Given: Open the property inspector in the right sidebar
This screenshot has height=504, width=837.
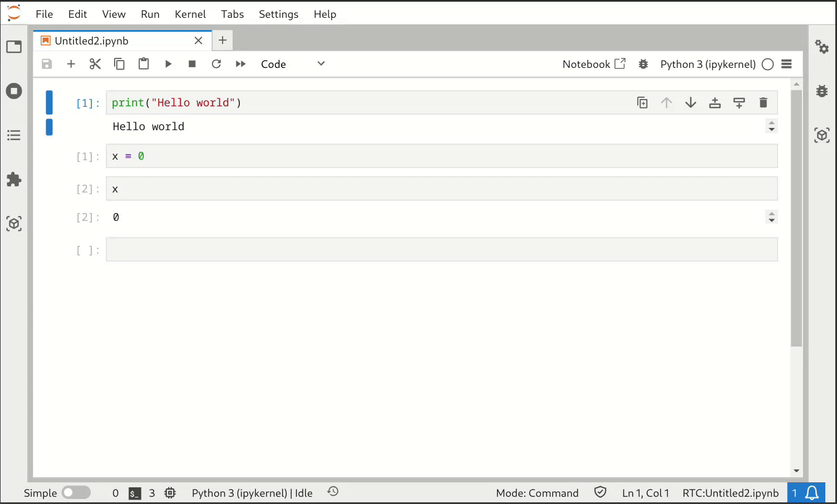Looking at the screenshot, I should (x=822, y=47).
